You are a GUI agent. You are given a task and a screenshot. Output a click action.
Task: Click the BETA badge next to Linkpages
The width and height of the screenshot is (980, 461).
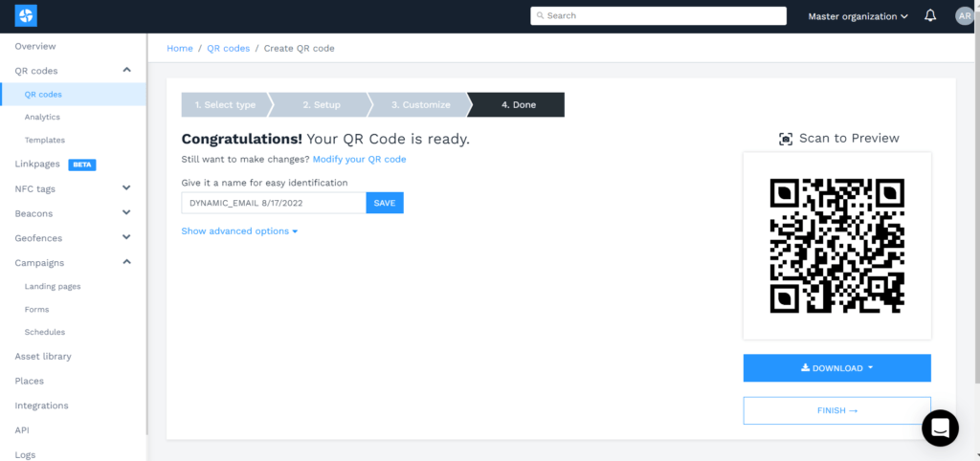82,165
